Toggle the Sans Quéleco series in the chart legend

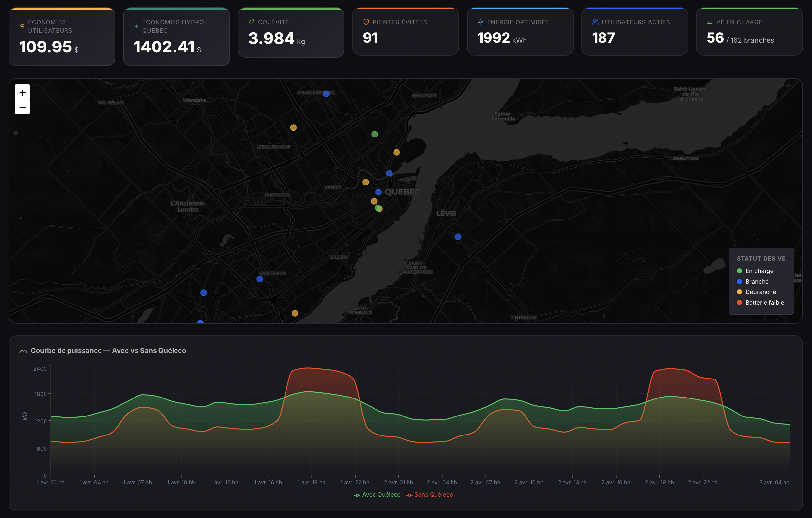430,495
